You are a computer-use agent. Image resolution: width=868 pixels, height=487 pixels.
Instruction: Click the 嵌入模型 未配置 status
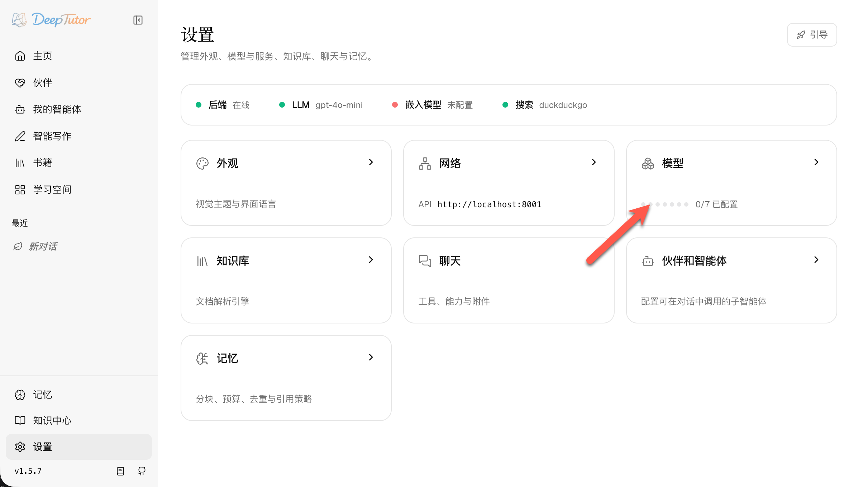click(433, 105)
